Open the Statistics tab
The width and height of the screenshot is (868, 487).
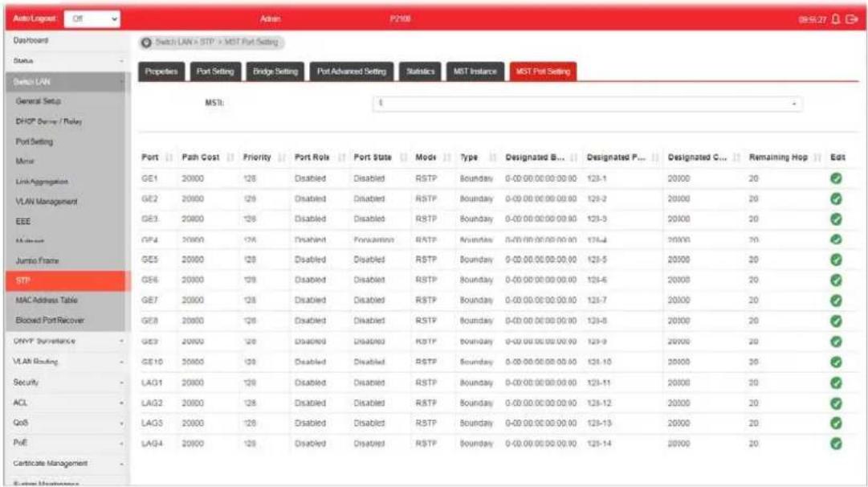[420, 72]
